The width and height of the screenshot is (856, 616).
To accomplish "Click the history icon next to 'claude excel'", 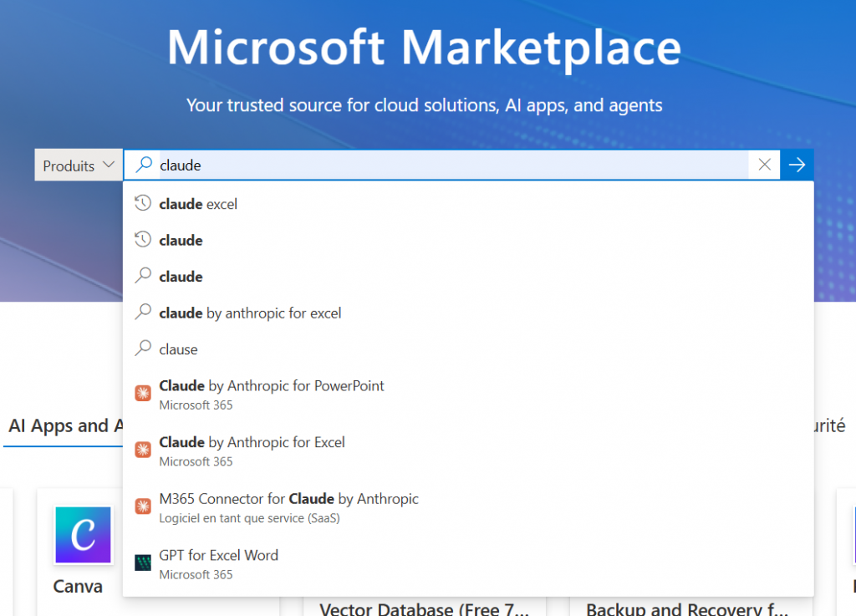I will (143, 203).
